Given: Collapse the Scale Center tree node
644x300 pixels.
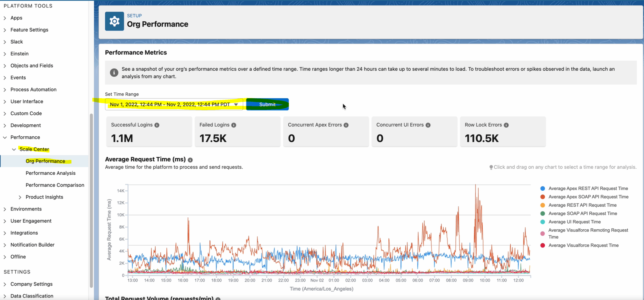Looking at the screenshot, I should (14, 150).
